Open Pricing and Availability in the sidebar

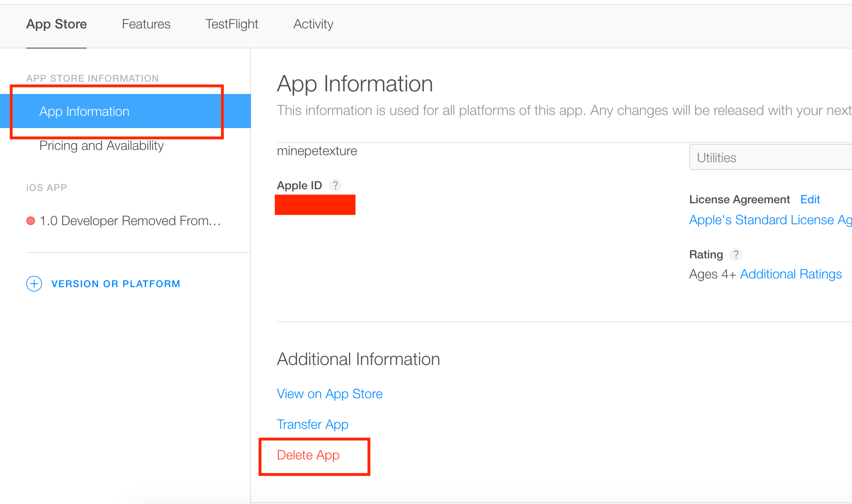[101, 146]
